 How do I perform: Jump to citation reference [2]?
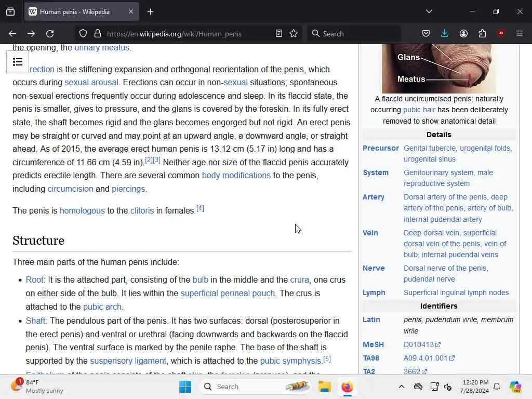tap(149, 160)
